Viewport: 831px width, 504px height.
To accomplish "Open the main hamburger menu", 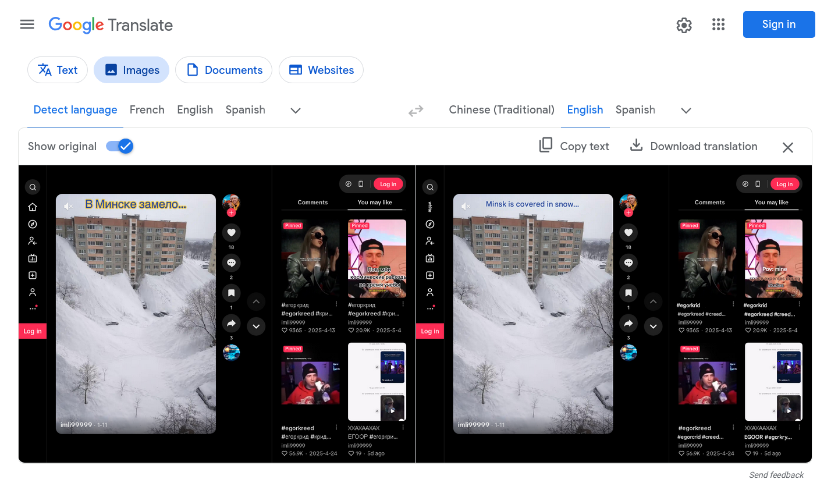I will pyautogui.click(x=27, y=24).
